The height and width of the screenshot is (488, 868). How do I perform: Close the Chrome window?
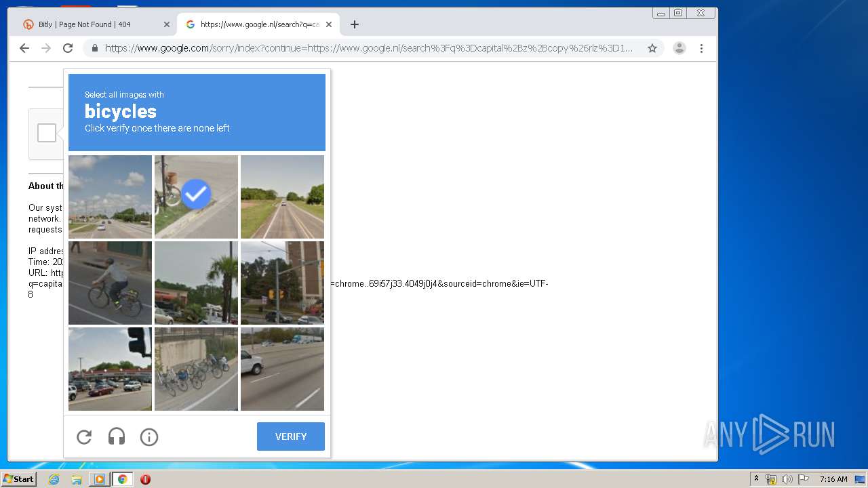[x=701, y=13]
